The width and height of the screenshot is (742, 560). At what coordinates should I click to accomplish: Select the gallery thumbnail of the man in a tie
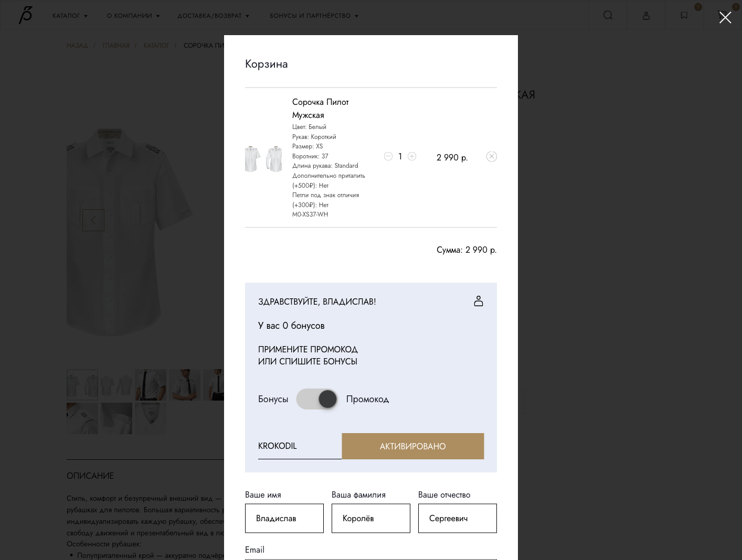pos(185,385)
